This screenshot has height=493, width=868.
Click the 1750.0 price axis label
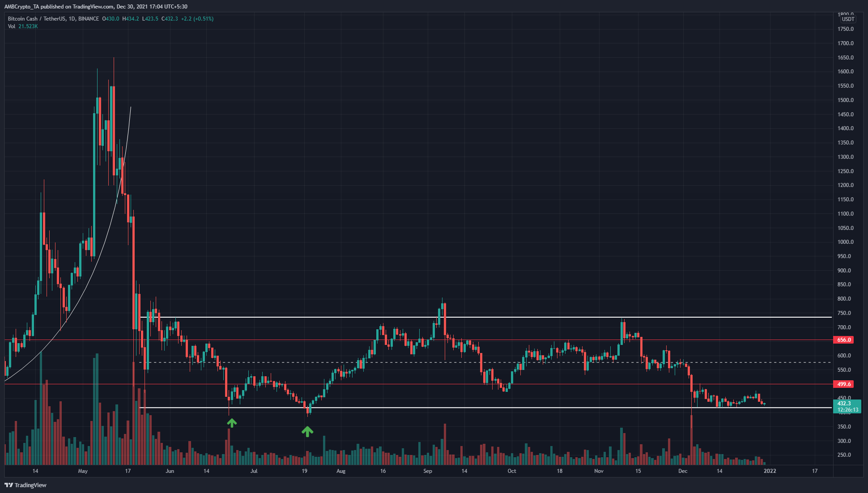coord(846,29)
